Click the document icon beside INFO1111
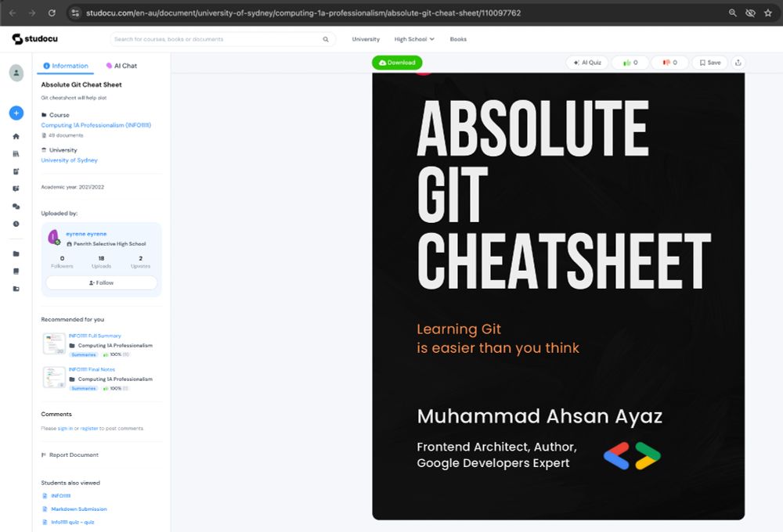Screen dimensions: 783x532 pos(45,495)
